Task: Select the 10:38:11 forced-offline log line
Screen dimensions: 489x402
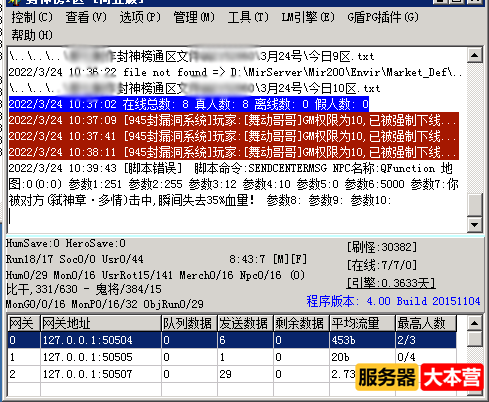Action: pos(234,152)
